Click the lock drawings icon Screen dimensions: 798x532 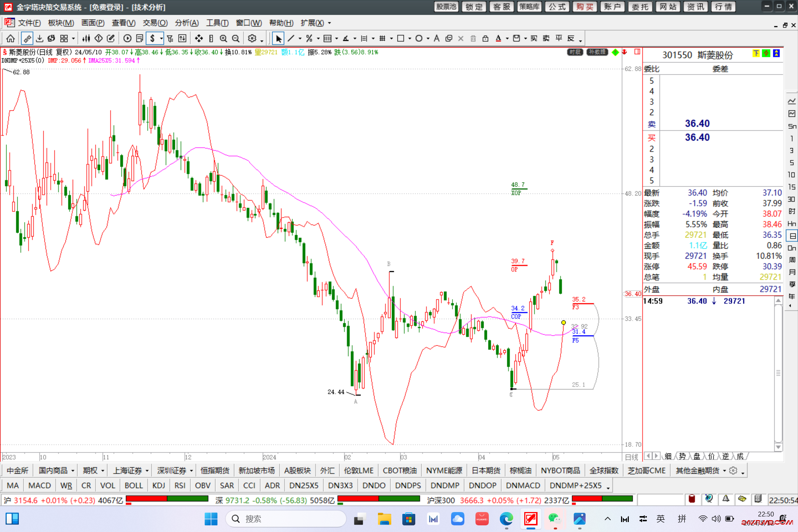coord(485,38)
